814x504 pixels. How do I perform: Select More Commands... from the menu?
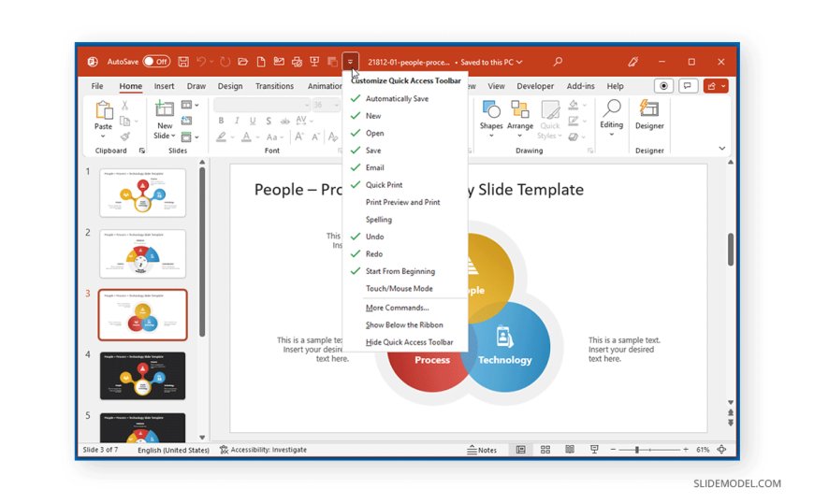coord(397,308)
